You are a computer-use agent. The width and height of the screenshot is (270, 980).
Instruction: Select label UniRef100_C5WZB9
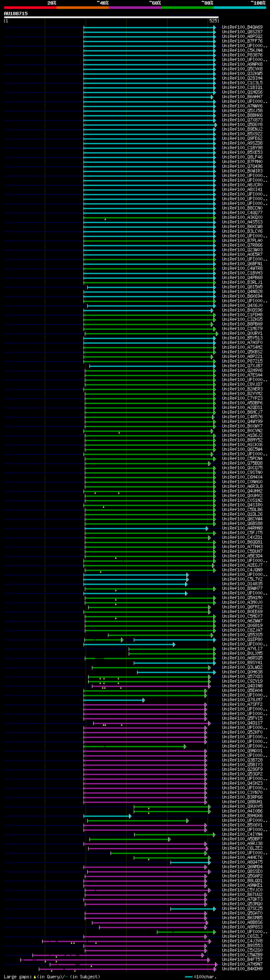pyautogui.click(x=242, y=955)
